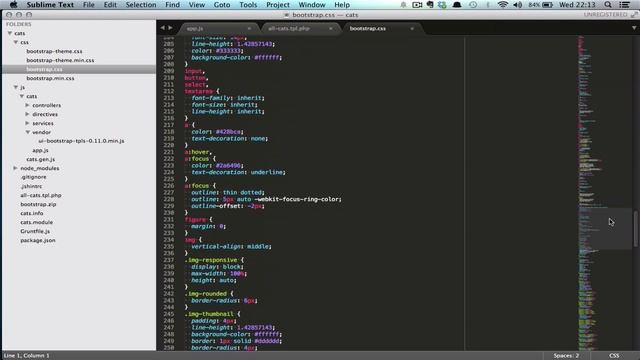Go to next tab with right arrow

170,28
